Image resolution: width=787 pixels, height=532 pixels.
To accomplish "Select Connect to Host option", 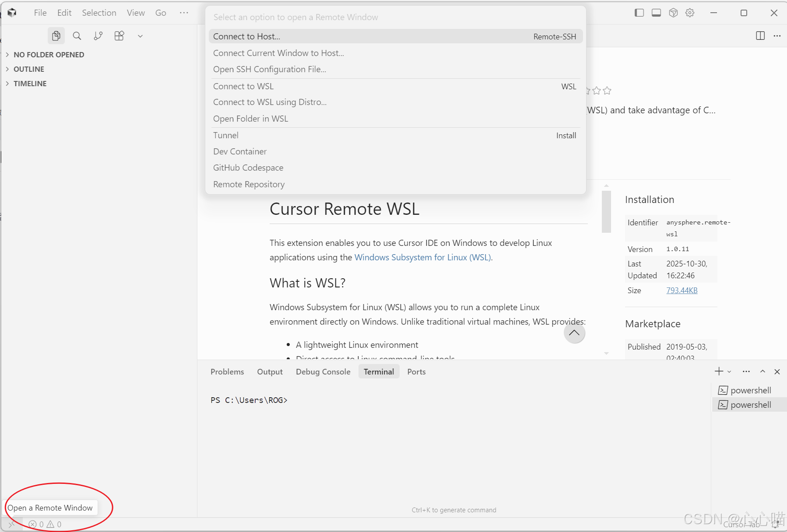I will (x=396, y=36).
